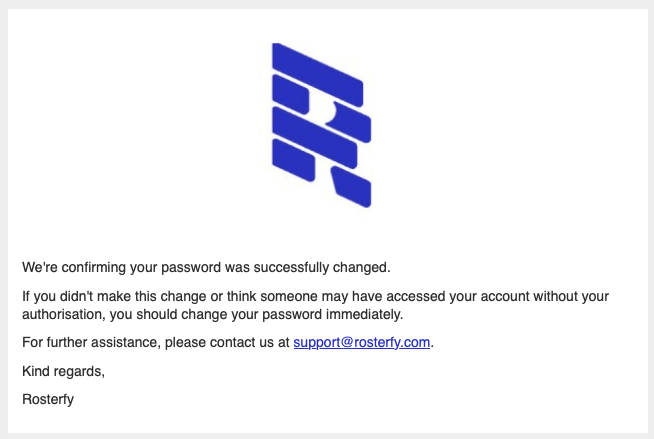Click the 'password was successfully changed' confirmation sentence

206,267
